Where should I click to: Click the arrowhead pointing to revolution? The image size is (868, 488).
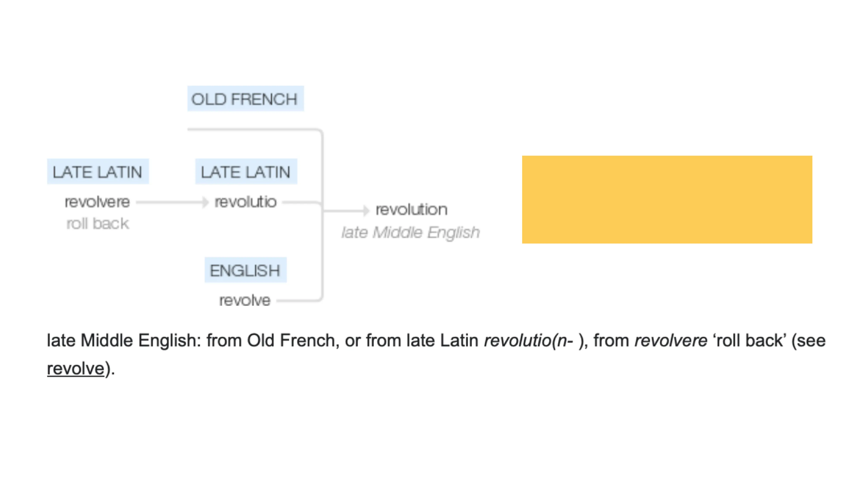tap(366, 211)
